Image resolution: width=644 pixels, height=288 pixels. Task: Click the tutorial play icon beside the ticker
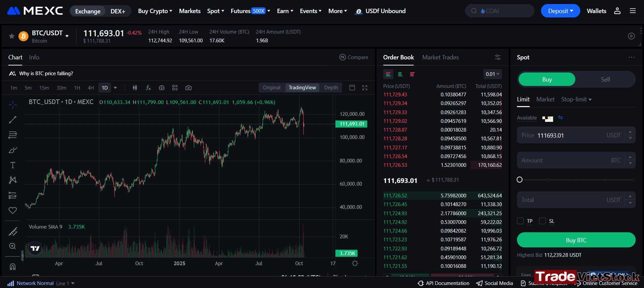[631, 36]
